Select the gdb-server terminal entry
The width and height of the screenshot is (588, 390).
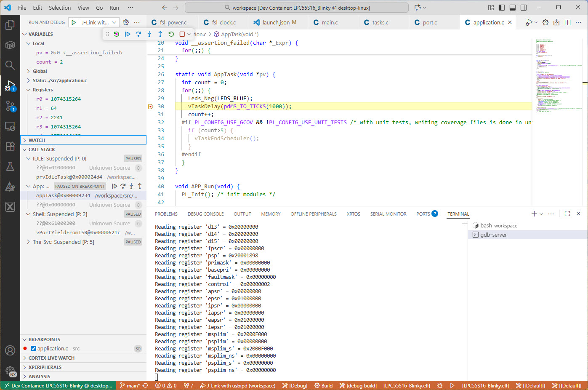tap(493, 235)
